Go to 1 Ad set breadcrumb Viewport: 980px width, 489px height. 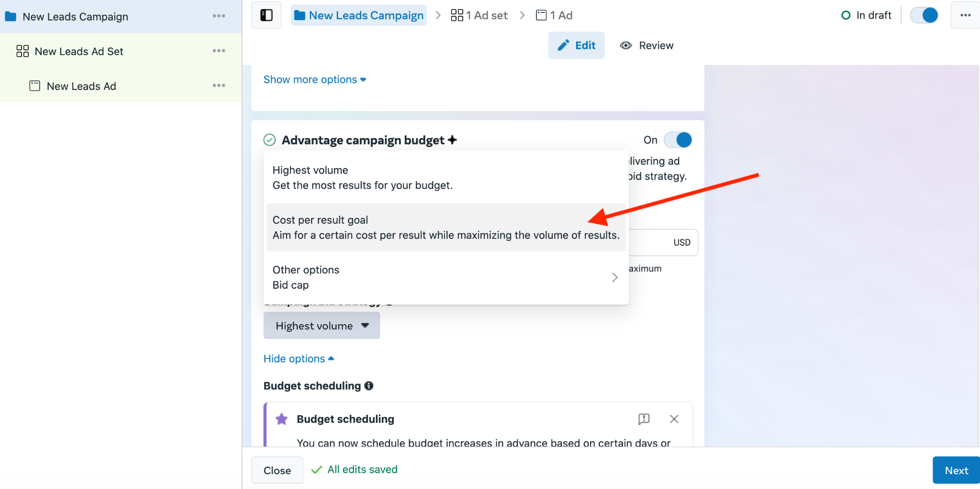[479, 15]
